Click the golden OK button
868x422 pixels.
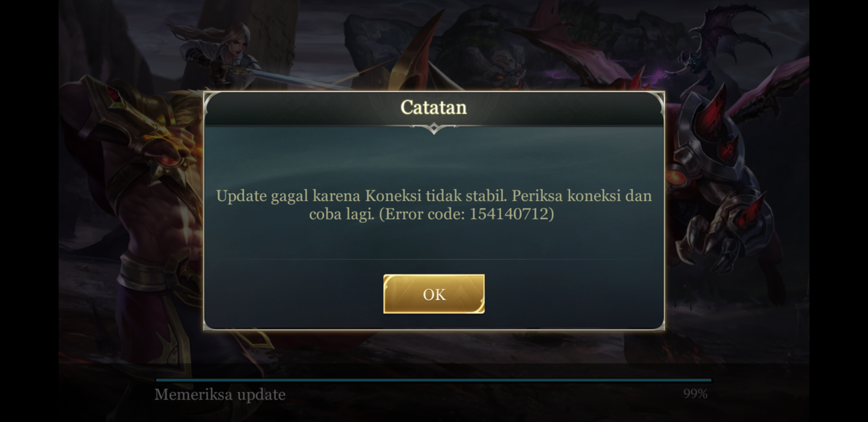coord(434,294)
